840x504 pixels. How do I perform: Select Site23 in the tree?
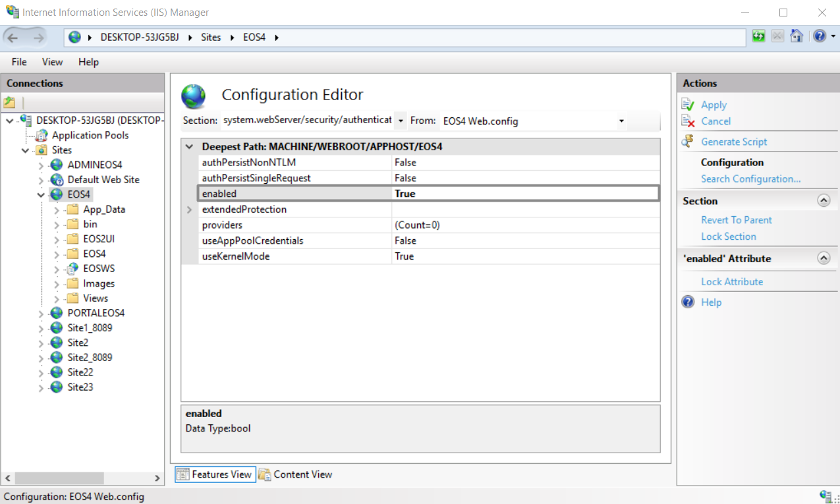pyautogui.click(x=80, y=387)
